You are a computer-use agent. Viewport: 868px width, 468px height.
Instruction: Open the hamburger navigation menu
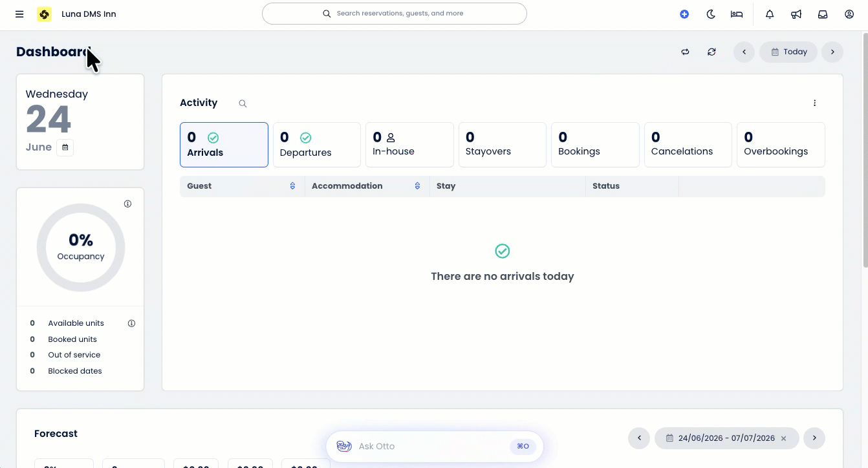click(19, 14)
